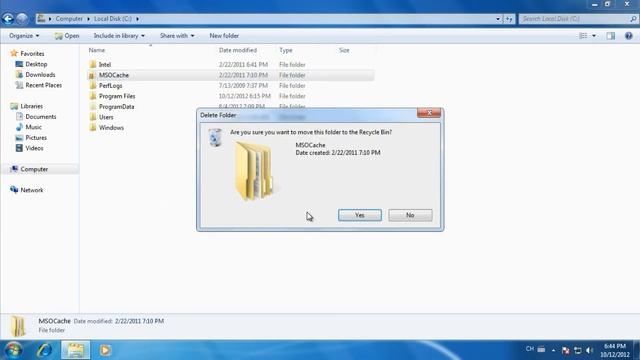Select Network in the navigation pane

pos(31,190)
